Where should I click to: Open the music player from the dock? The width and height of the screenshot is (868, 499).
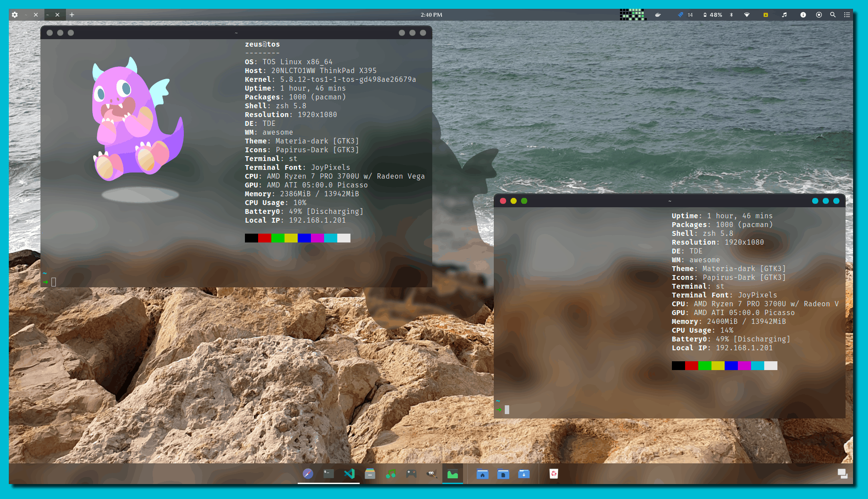(390, 474)
